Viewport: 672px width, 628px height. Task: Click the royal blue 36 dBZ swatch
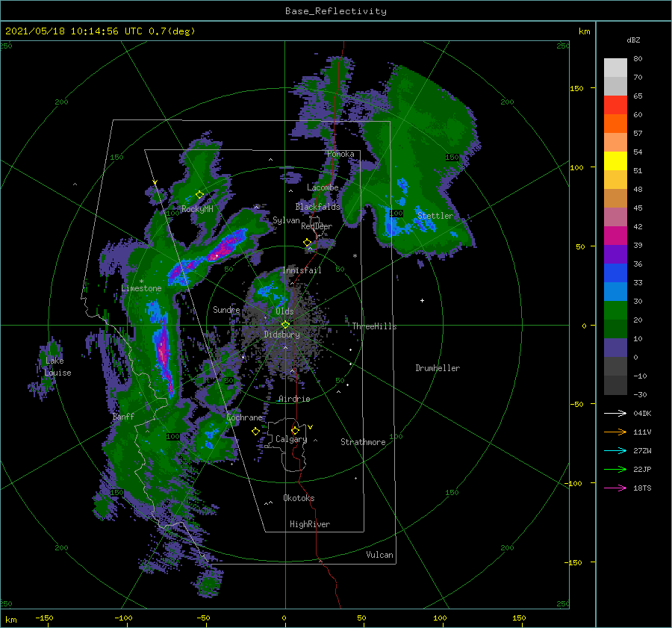[615, 273]
